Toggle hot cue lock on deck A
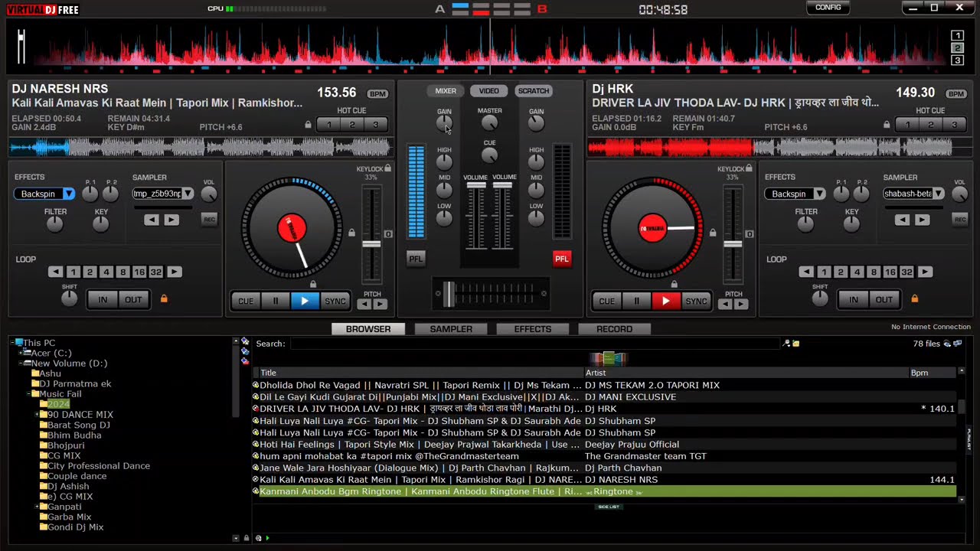Viewport: 980px width, 551px height. (x=309, y=125)
